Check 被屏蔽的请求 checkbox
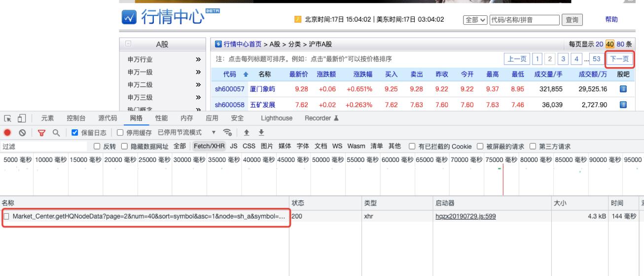This screenshot has height=276, width=644. pos(480,146)
